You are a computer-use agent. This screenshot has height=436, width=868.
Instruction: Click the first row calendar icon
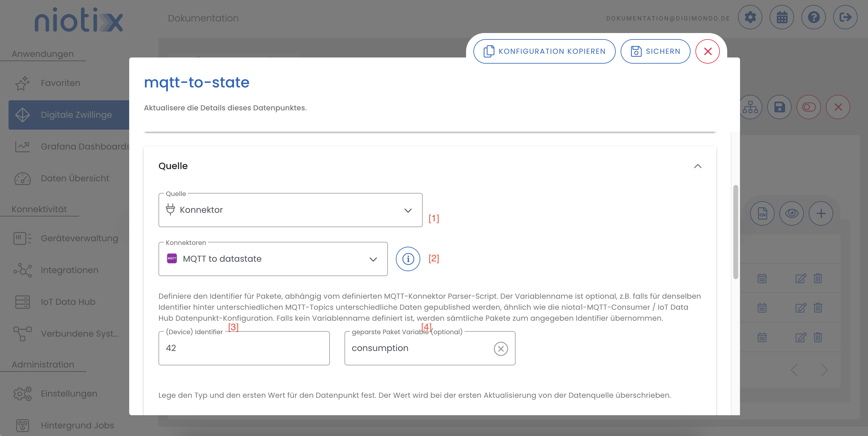coord(762,279)
